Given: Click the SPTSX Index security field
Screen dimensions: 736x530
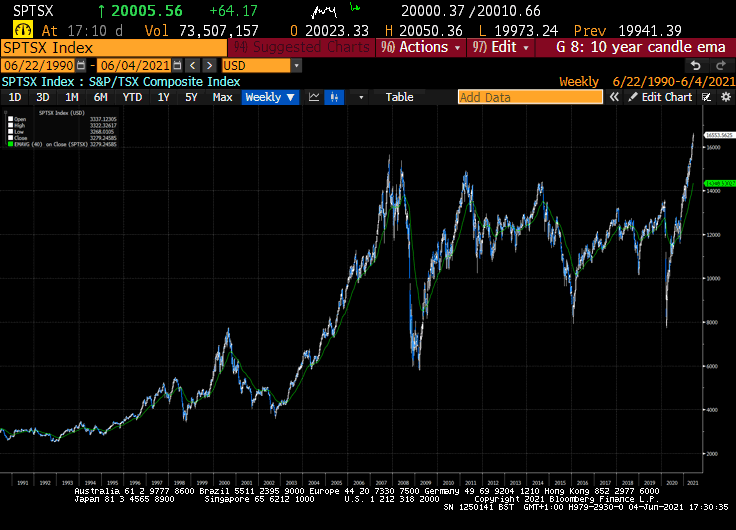Looking at the screenshot, I should pos(114,48).
